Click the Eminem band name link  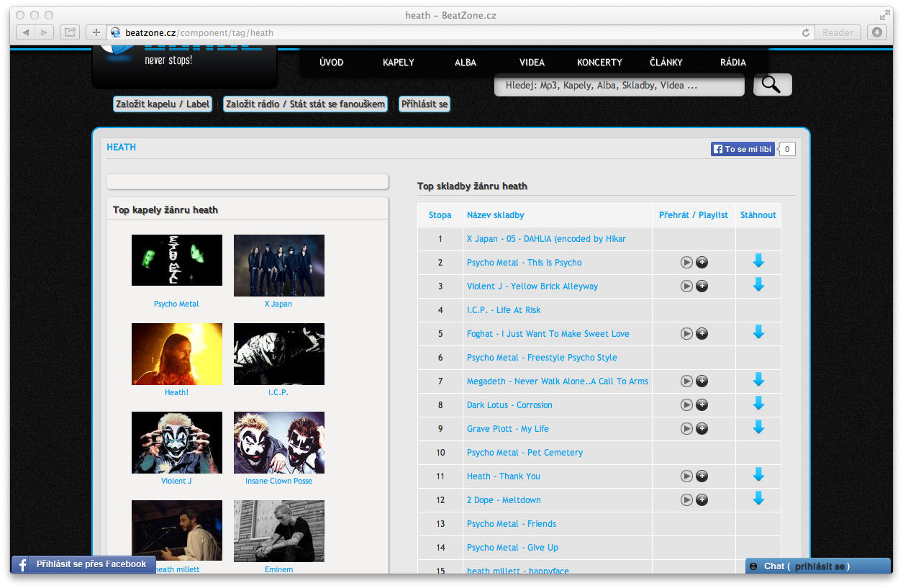[279, 569]
